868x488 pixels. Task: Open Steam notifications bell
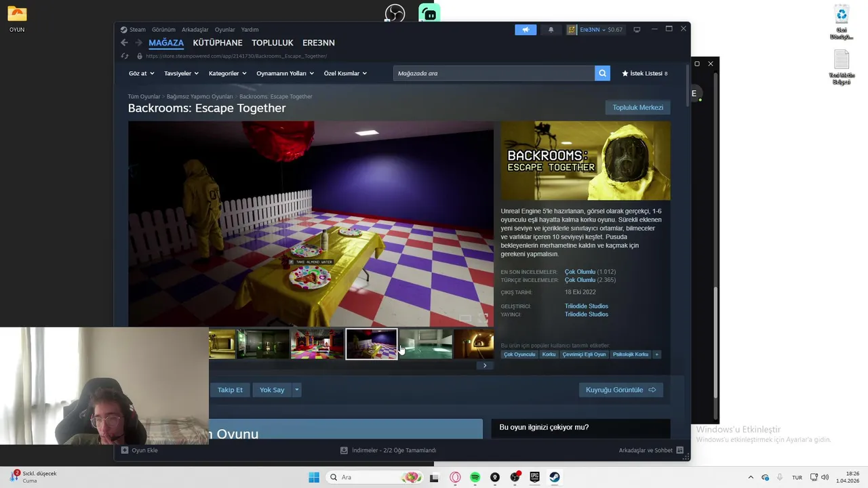point(551,30)
